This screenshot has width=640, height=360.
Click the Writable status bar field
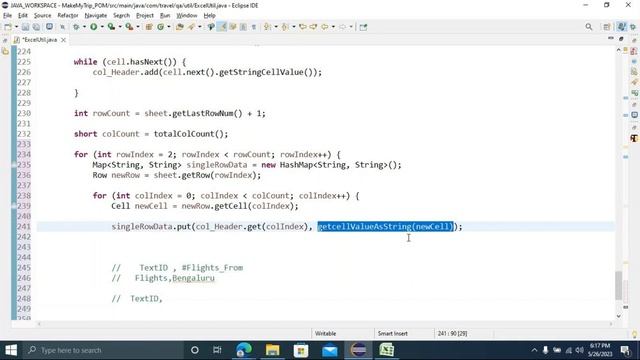[325, 333]
